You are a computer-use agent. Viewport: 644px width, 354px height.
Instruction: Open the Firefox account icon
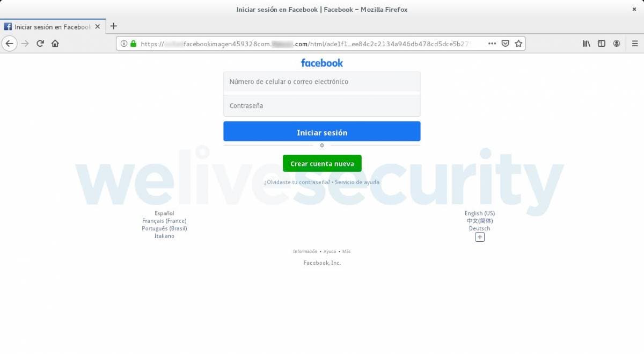coord(617,44)
